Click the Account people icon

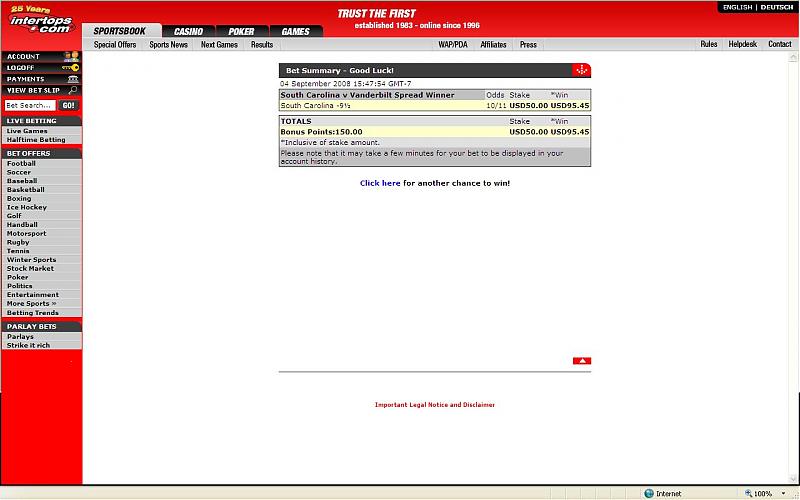71,57
